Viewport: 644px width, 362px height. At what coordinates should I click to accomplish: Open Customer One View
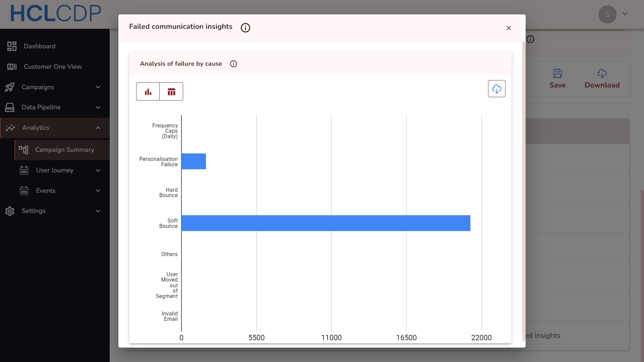tap(53, 67)
